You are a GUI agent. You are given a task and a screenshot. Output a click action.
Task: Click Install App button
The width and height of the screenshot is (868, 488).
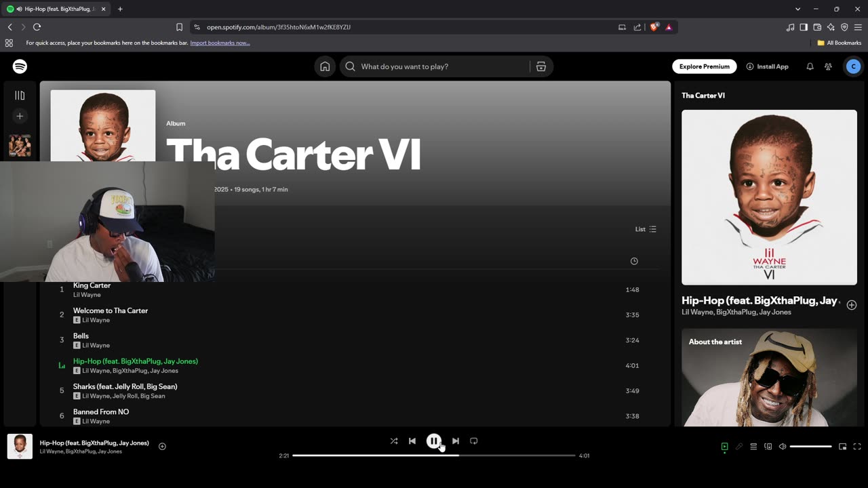click(768, 66)
